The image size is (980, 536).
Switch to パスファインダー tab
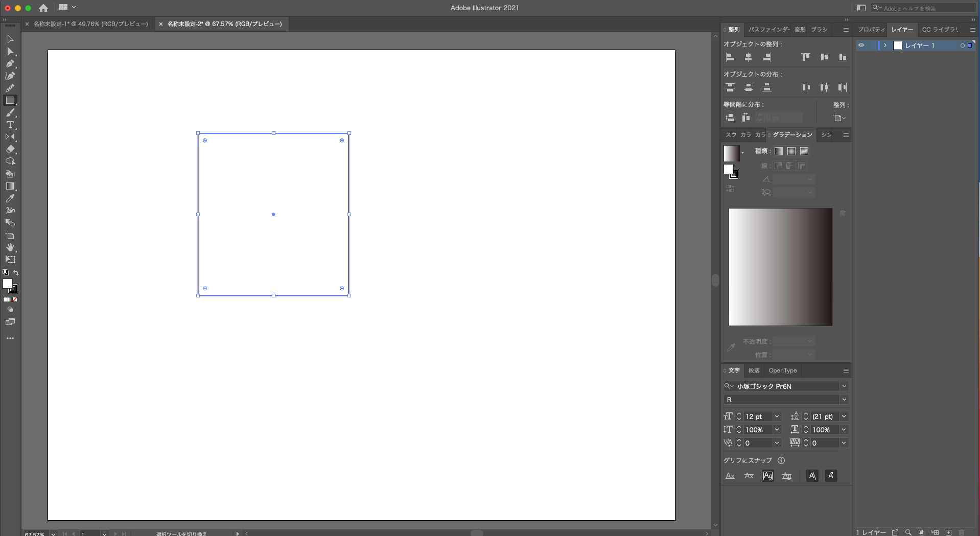768,30
